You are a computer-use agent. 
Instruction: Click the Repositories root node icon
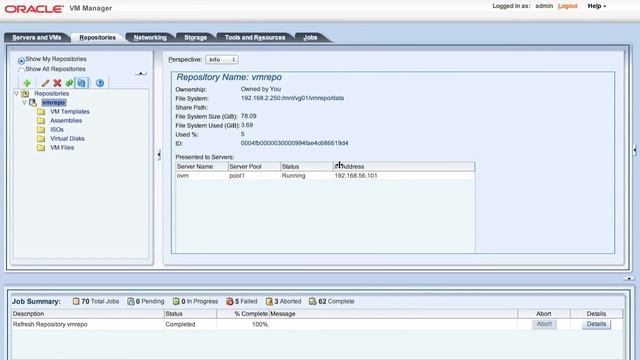pos(25,93)
